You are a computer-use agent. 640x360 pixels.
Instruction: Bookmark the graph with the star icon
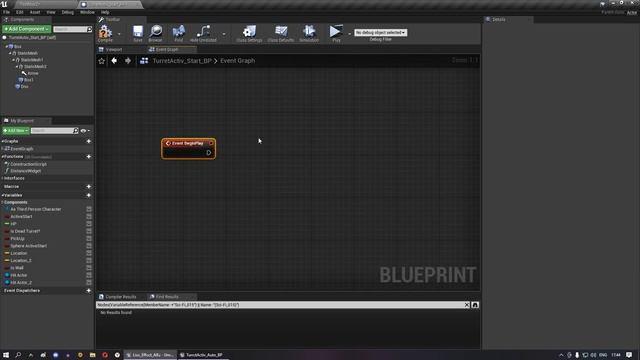(102, 61)
